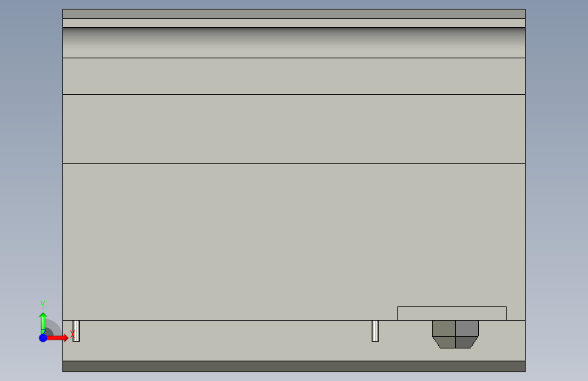Select the blue Z axis origin dot

tap(43, 338)
